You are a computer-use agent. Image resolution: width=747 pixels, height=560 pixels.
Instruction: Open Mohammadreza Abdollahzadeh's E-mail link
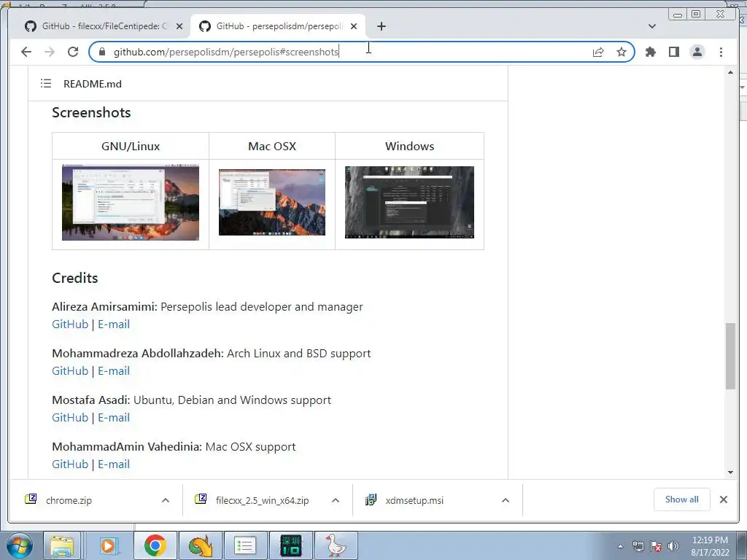click(114, 371)
